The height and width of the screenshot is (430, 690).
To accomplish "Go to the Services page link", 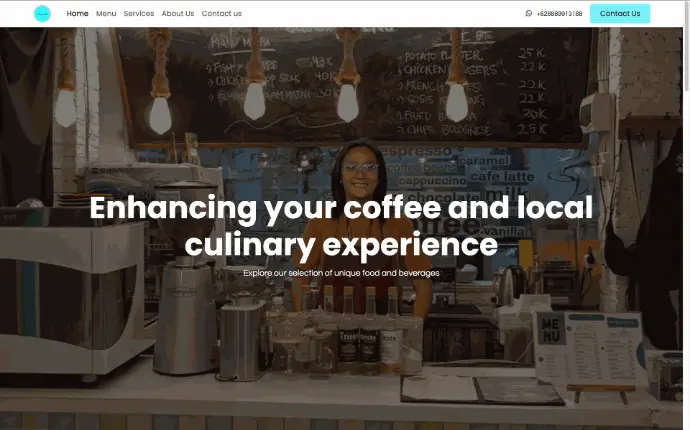I will point(139,14).
